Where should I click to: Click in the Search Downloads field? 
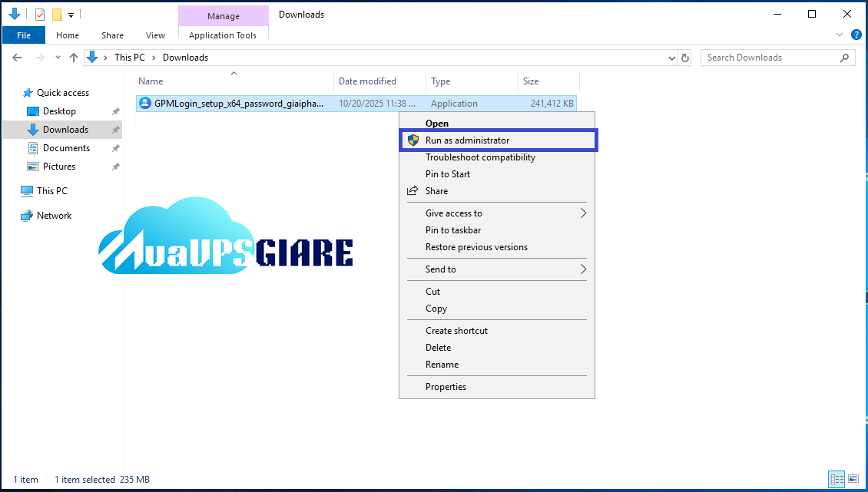(x=768, y=58)
